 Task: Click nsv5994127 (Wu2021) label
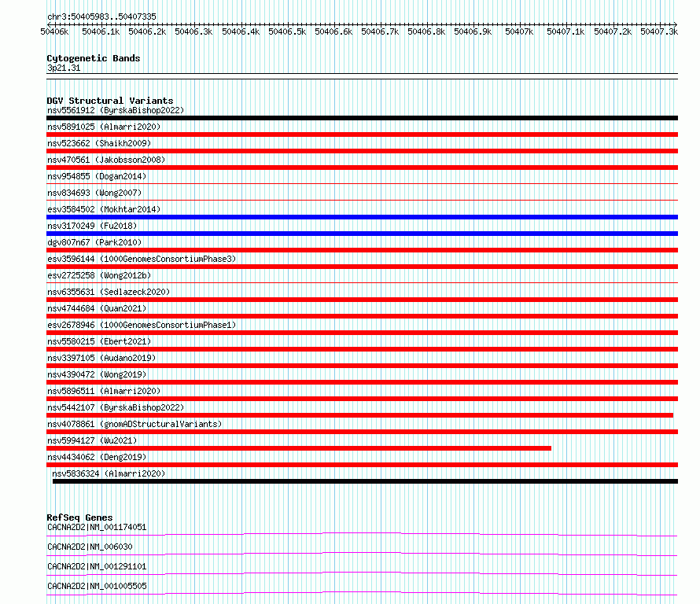92,440
